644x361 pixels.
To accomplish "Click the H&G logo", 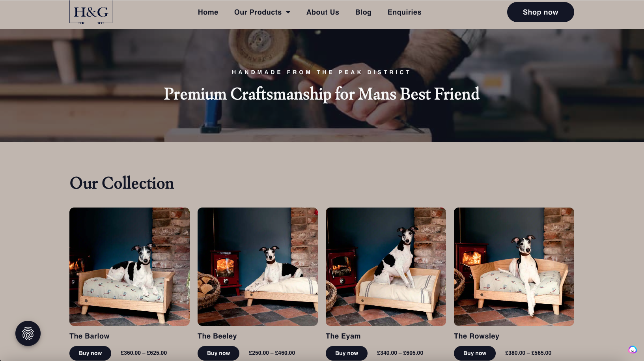I will click(x=91, y=12).
